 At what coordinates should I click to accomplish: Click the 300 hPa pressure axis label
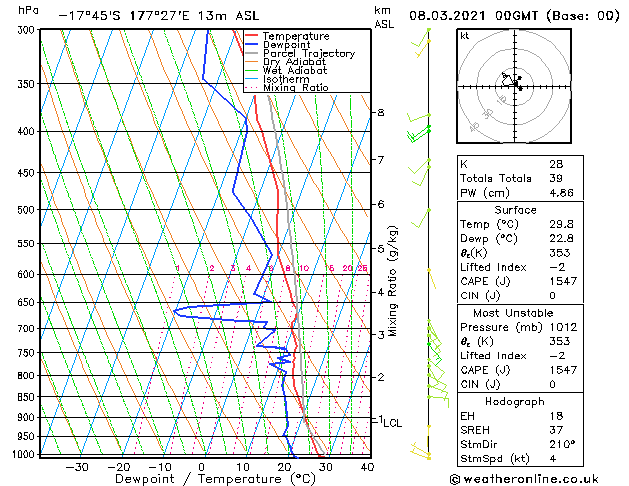28,30
